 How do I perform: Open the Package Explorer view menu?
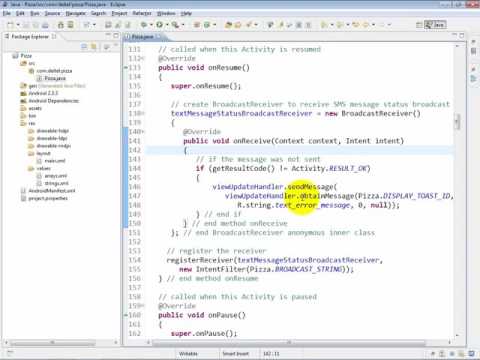click(x=107, y=47)
